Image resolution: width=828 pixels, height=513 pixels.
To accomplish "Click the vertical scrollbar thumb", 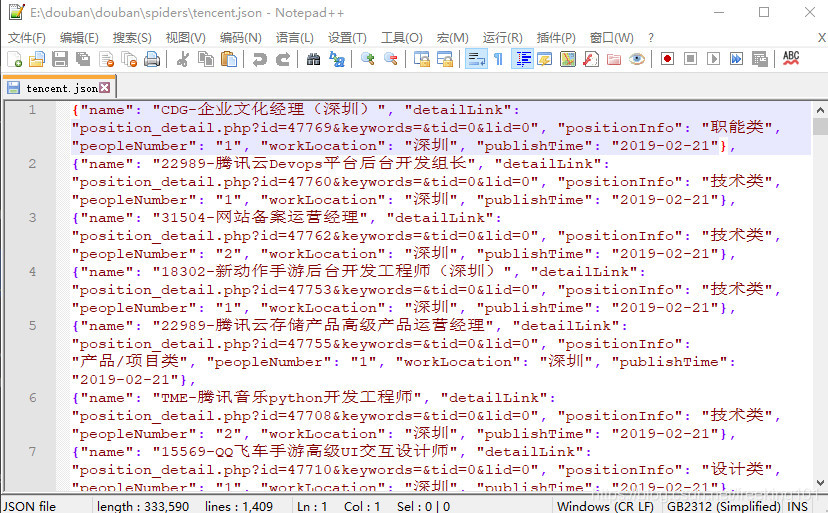I will (820, 127).
